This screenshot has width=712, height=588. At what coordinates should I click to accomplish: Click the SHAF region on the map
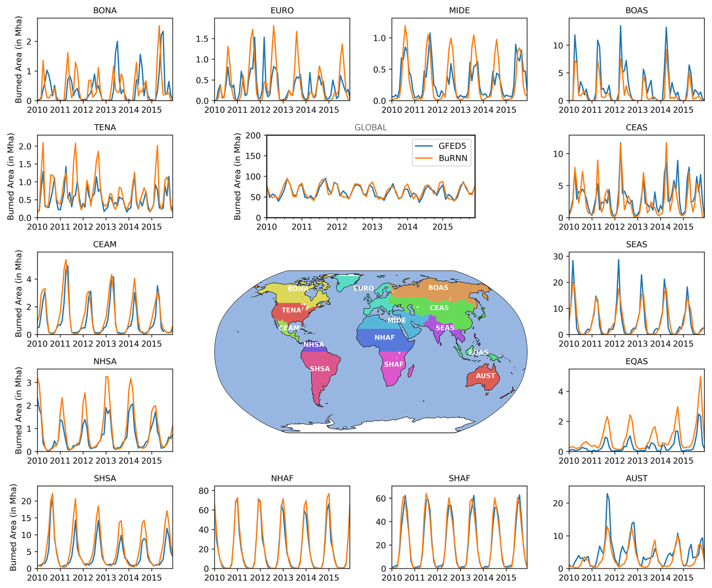click(x=394, y=364)
